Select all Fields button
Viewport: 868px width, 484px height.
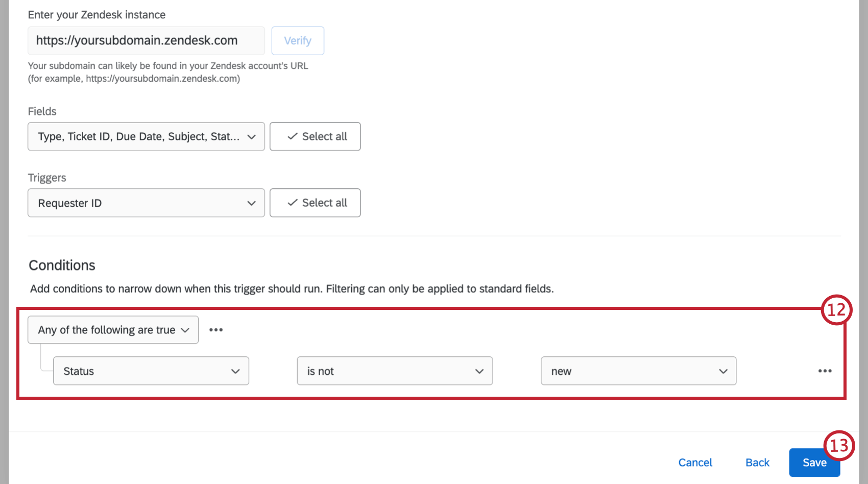click(x=315, y=136)
